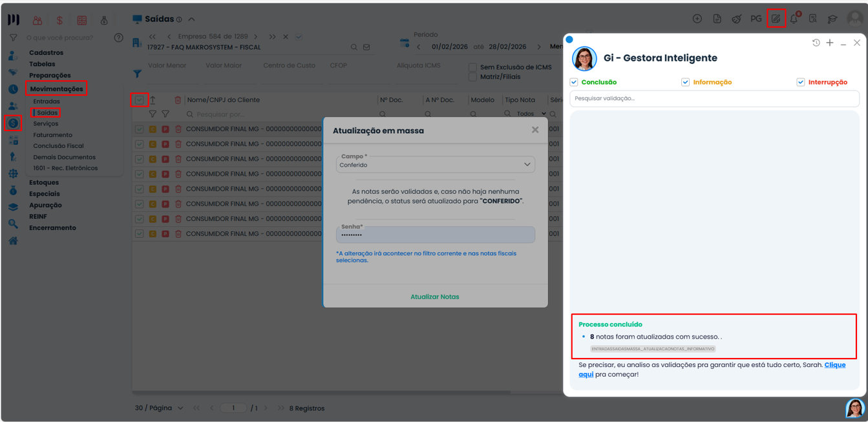This screenshot has height=422, width=868.
Task: Select Saídas submenu item
Action: point(47,112)
